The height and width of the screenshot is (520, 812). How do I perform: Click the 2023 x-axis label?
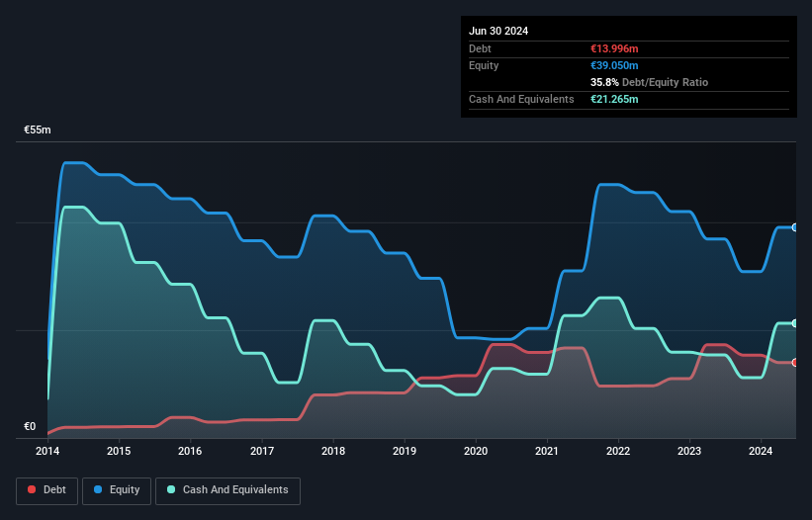[x=689, y=451]
